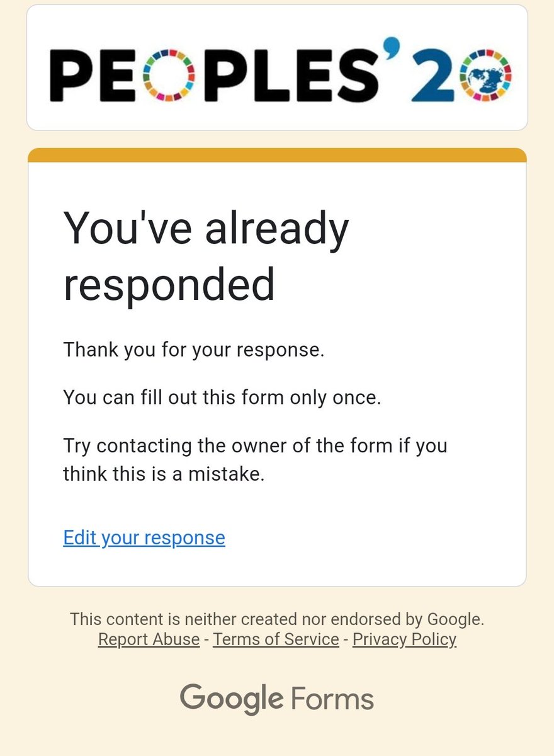Viewport: 554px width, 756px height.
Task: Click the colorful SDG wheel in PEOPLES
Action: (x=169, y=76)
